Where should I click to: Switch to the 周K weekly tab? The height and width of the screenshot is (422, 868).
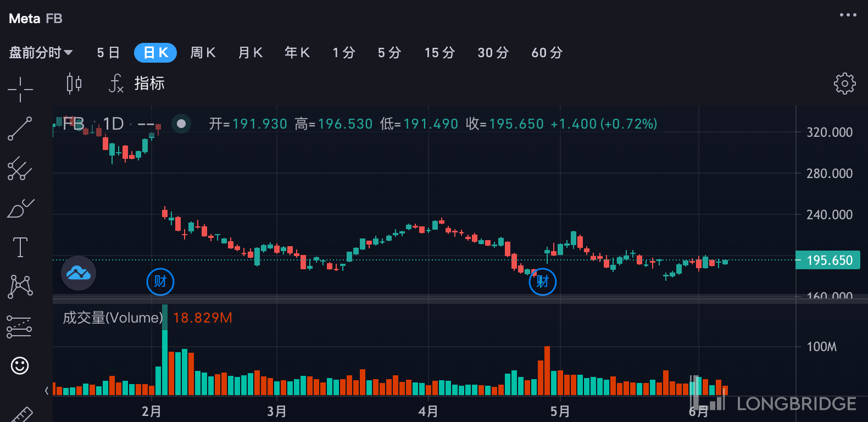[x=203, y=53]
